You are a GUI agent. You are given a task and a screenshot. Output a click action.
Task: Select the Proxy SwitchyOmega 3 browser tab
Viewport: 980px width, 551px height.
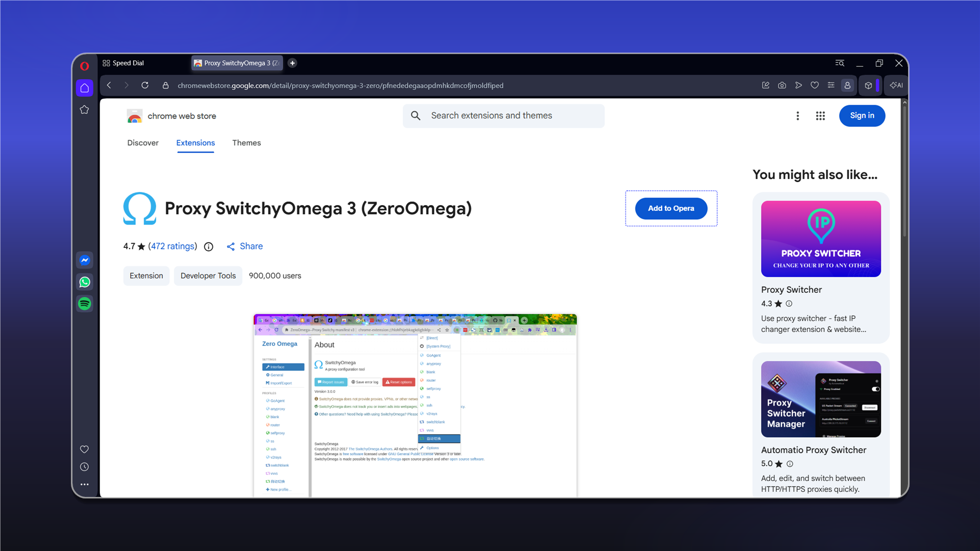pyautogui.click(x=237, y=63)
